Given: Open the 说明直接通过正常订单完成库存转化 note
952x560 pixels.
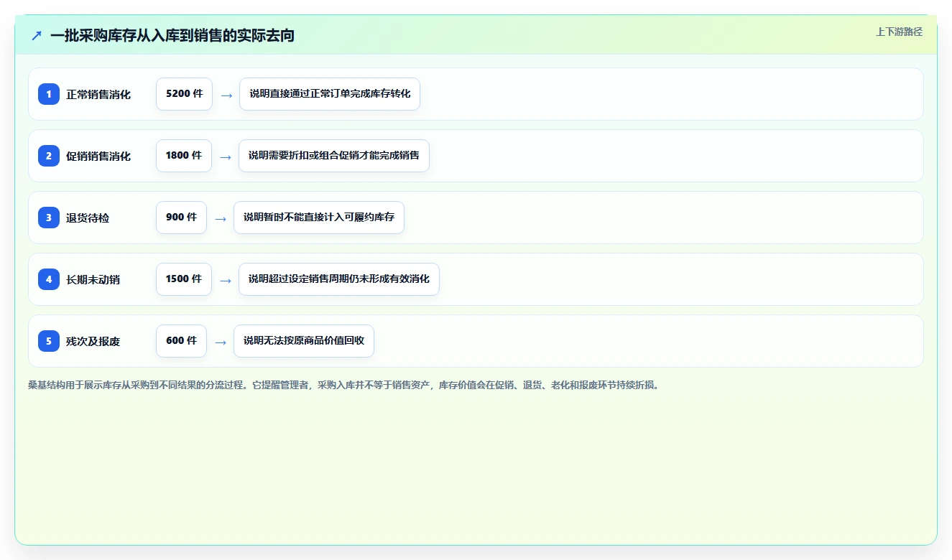Looking at the screenshot, I should tap(330, 93).
